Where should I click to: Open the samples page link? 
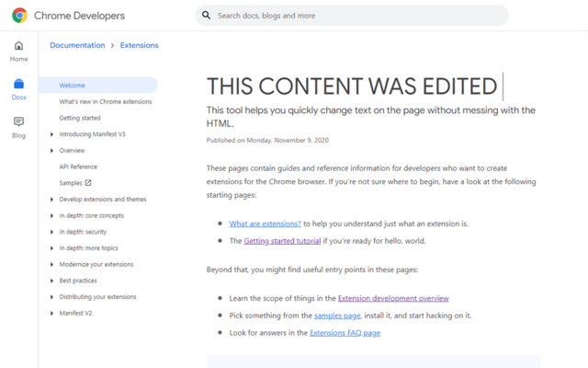point(337,316)
